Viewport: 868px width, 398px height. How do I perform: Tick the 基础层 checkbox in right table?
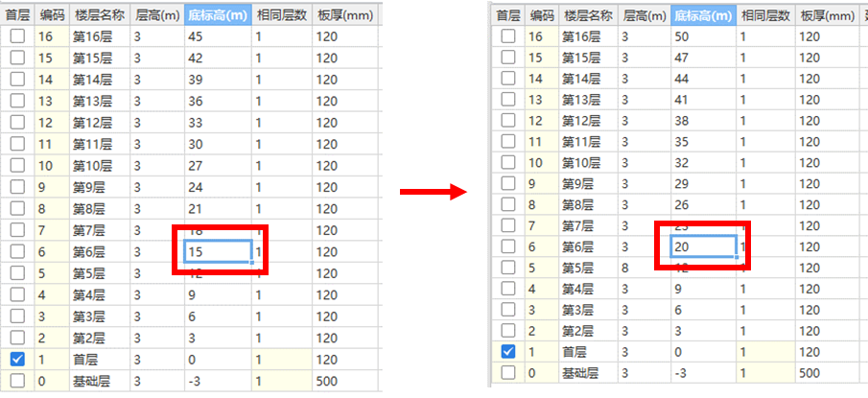point(508,372)
